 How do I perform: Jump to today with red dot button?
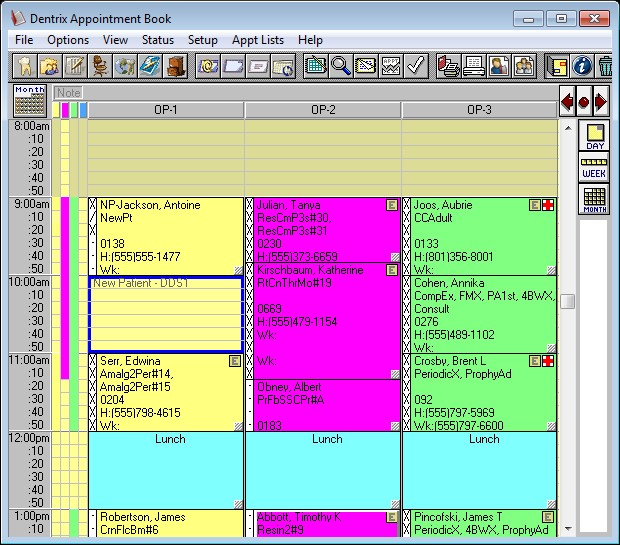tap(584, 101)
